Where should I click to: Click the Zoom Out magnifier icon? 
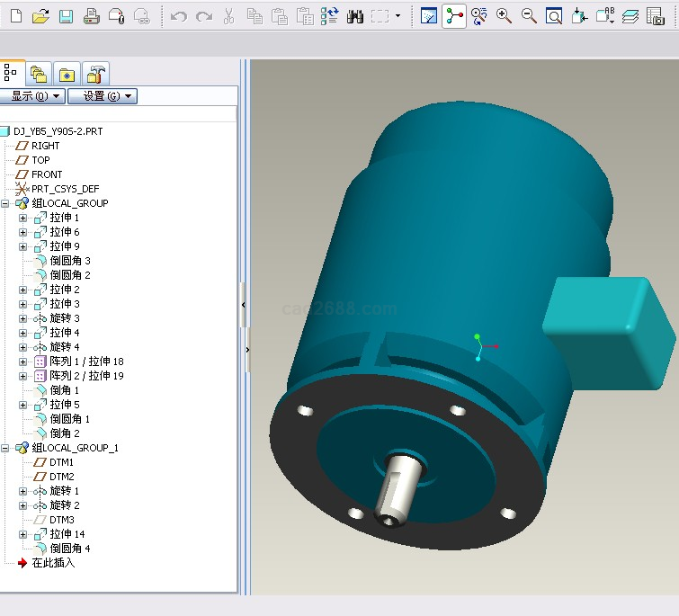pyautogui.click(x=529, y=16)
